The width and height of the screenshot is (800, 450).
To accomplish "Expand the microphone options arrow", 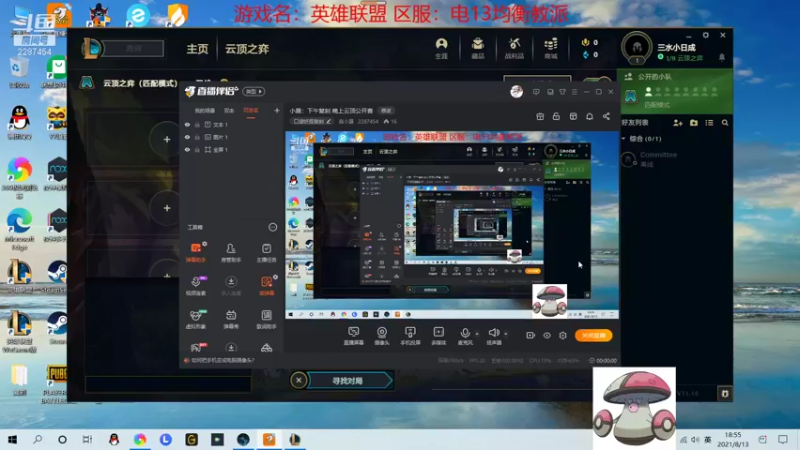I will click(477, 334).
